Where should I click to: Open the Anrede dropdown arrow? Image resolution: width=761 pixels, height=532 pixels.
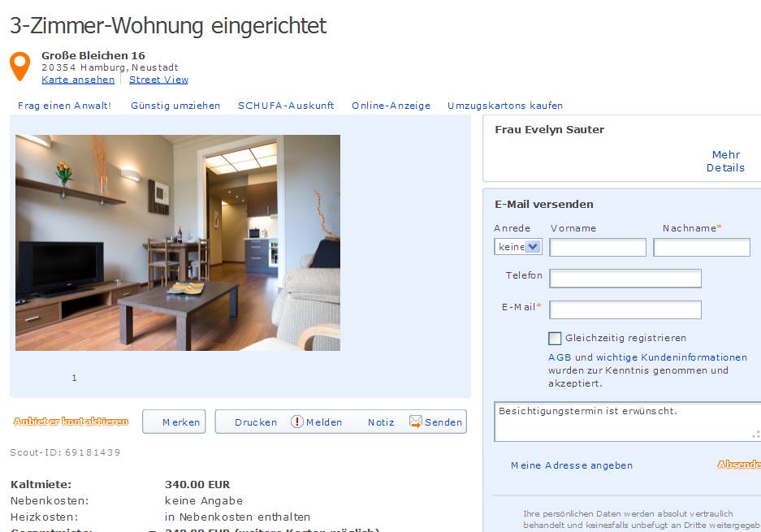tap(533, 247)
